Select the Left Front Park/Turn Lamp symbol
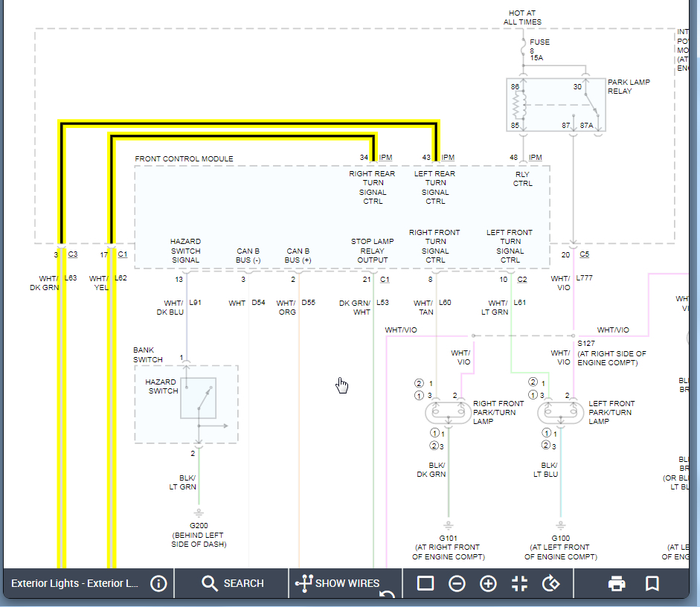The image size is (700, 607). [x=562, y=412]
